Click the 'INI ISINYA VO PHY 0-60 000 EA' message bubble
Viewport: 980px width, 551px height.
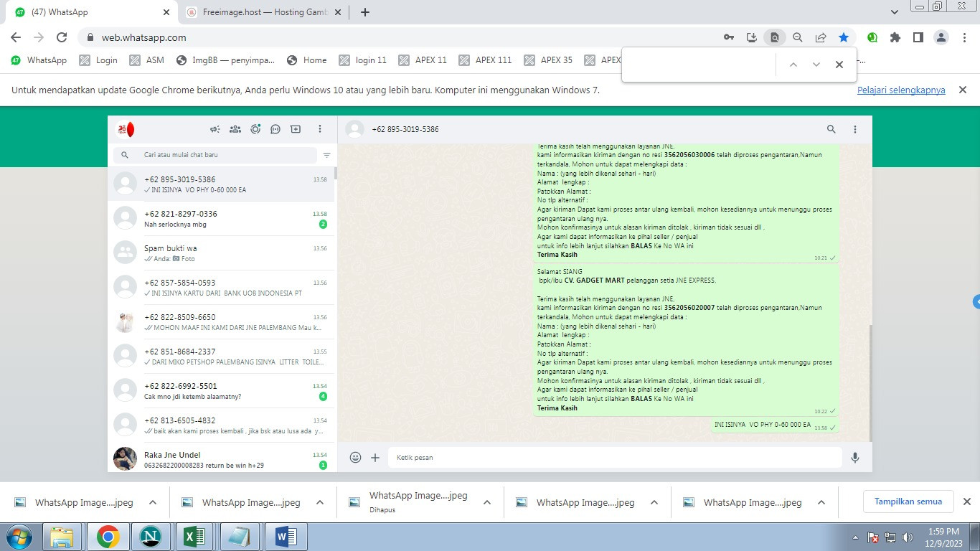point(775,425)
